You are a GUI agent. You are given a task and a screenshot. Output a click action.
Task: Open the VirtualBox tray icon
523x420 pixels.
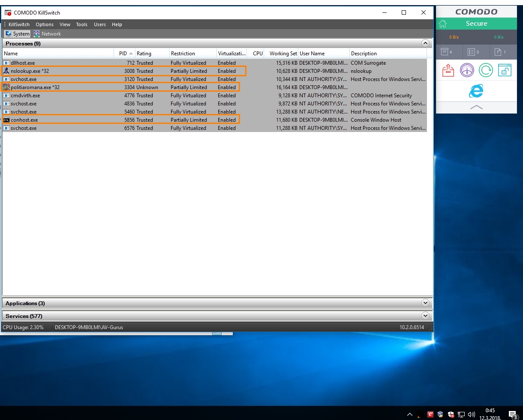pos(440,414)
